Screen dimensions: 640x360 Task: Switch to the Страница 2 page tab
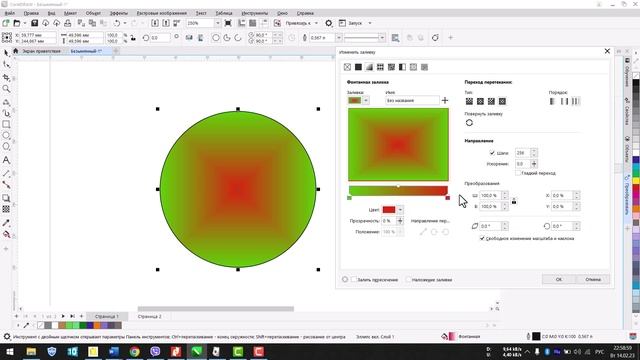[149, 316]
